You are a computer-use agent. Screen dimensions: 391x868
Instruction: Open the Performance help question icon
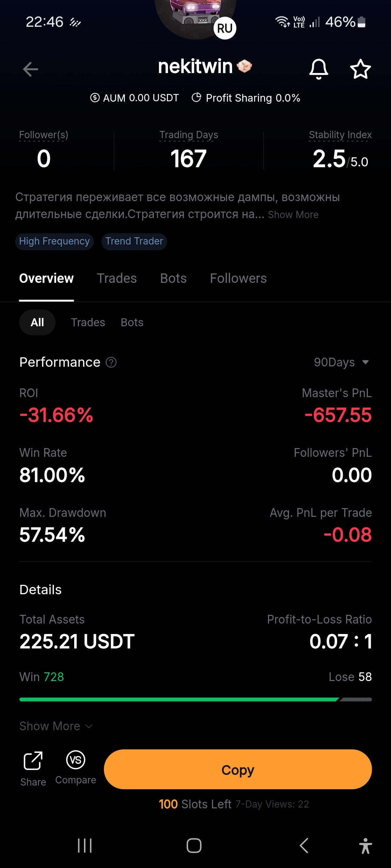(111, 362)
